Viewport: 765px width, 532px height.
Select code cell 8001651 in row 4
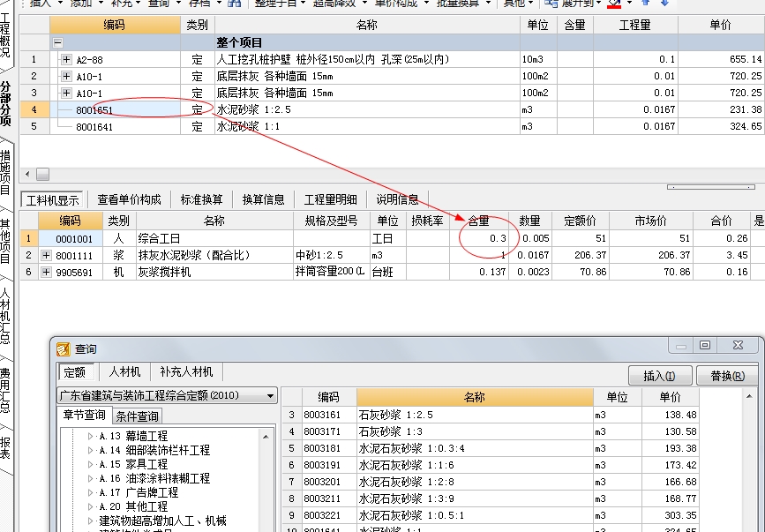coord(115,109)
